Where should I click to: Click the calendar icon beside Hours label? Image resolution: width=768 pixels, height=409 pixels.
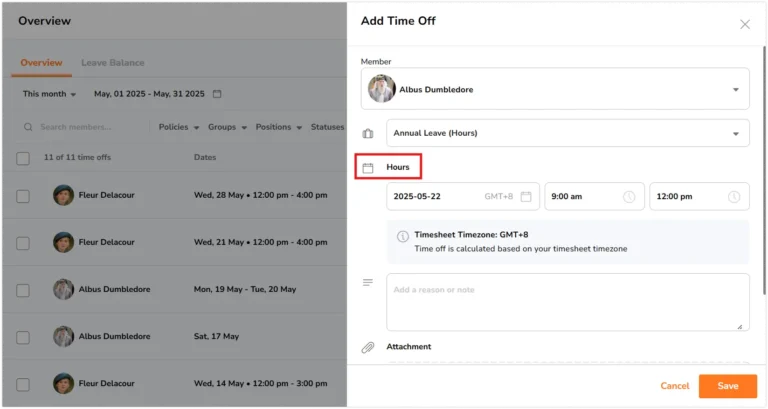click(368, 167)
